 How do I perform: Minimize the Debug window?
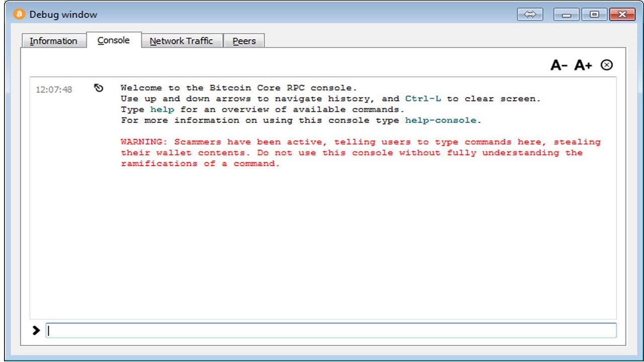click(567, 14)
